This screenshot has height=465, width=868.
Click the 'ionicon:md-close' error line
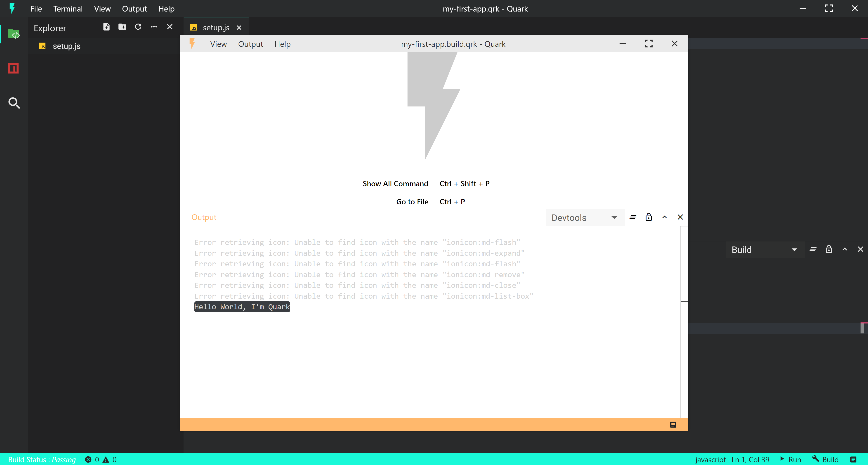tap(358, 286)
